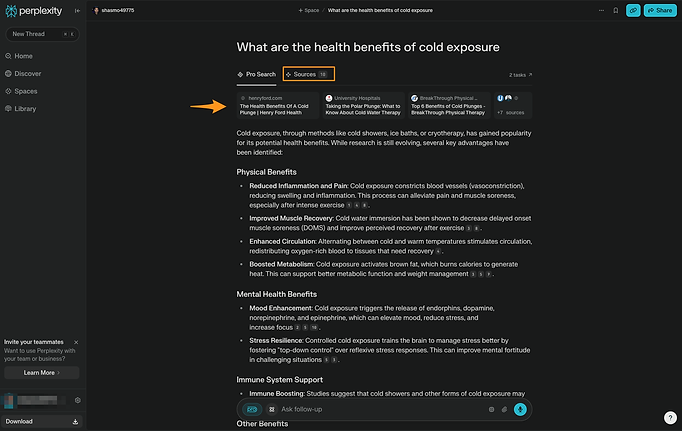682x431 pixels.
Task: Copy thread link with the link icon button
Action: 633,10
